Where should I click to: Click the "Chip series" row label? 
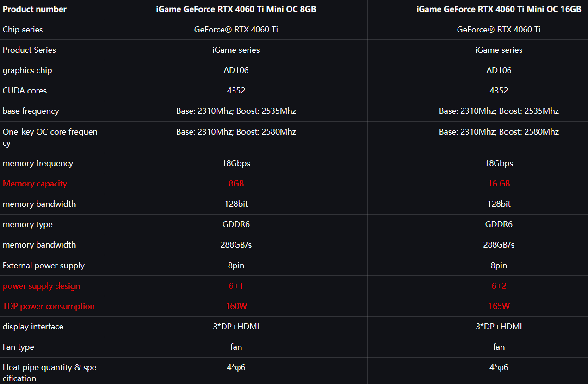click(23, 30)
